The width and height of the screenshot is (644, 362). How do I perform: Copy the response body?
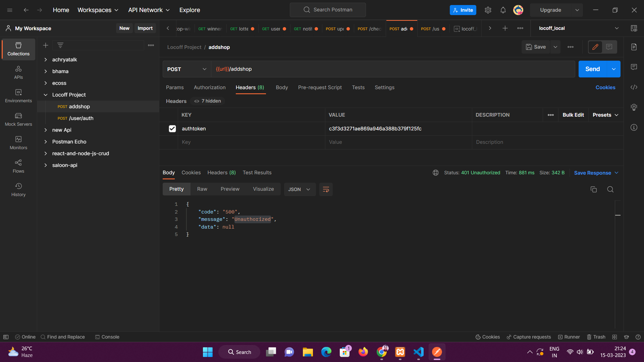594,189
